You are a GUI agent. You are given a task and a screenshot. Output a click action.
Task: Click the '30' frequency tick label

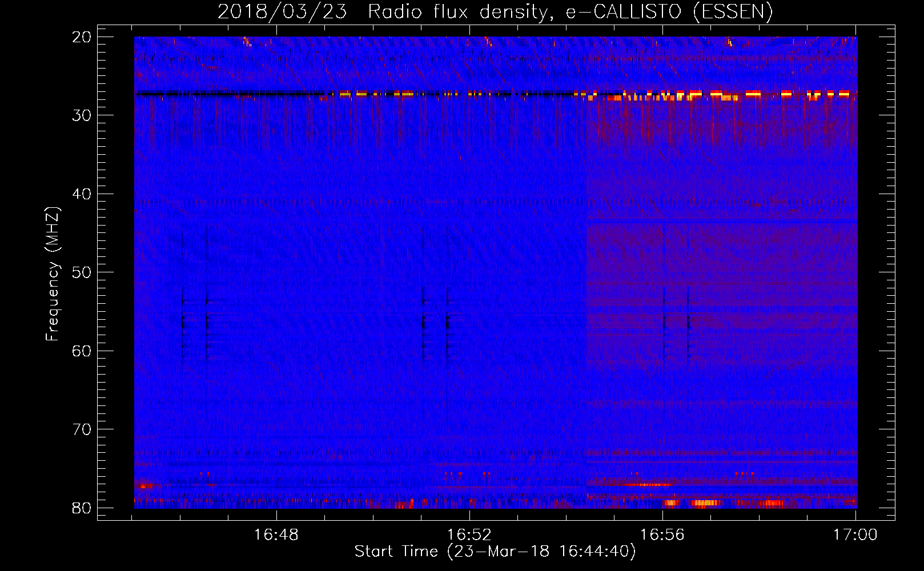coord(82,115)
